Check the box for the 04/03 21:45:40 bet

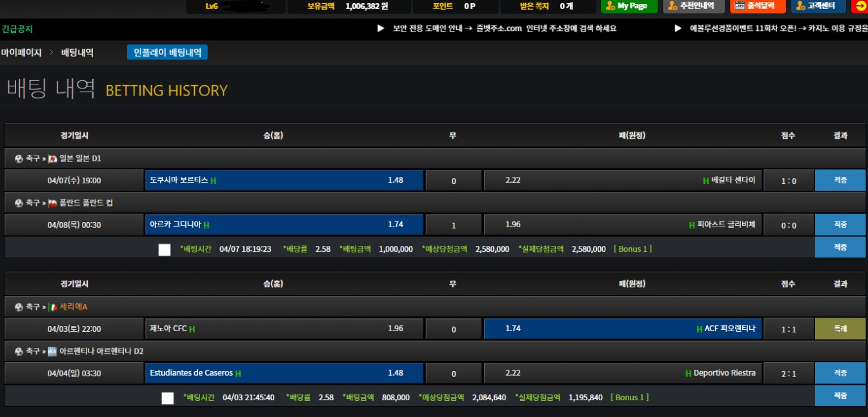168,398
